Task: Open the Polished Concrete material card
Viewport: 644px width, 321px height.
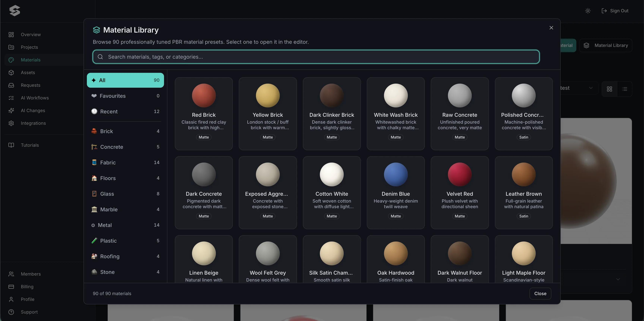Action: (524, 114)
